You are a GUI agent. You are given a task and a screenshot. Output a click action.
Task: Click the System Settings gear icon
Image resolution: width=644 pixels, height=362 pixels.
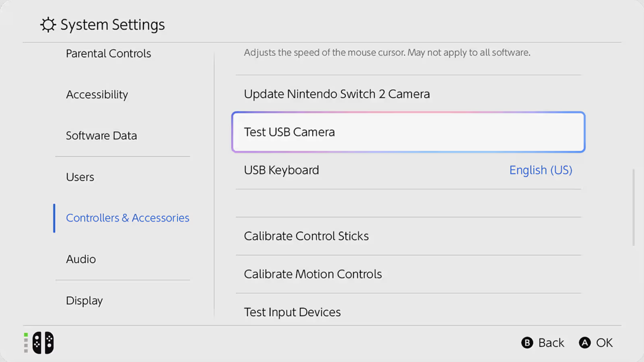48,24
